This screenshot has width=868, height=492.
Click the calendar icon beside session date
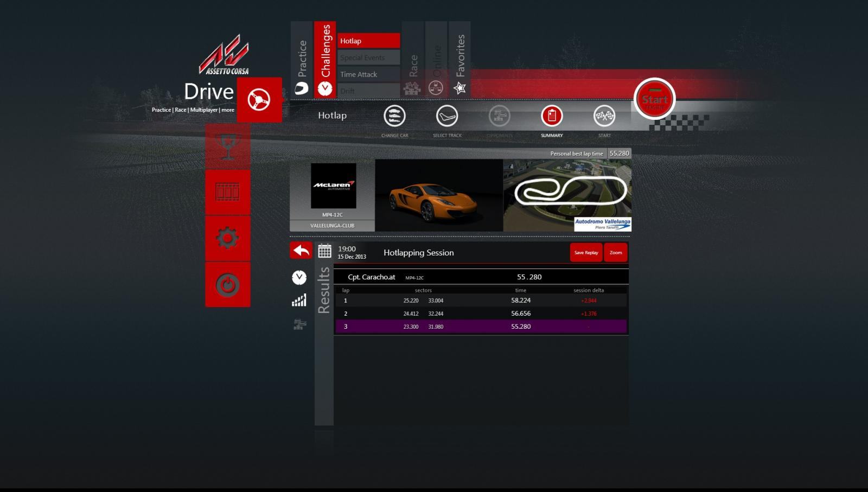pos(324,251)
